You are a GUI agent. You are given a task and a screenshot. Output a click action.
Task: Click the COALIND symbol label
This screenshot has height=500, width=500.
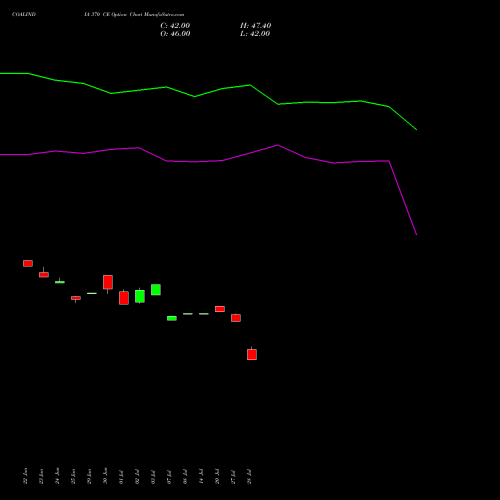coord(24,14)
